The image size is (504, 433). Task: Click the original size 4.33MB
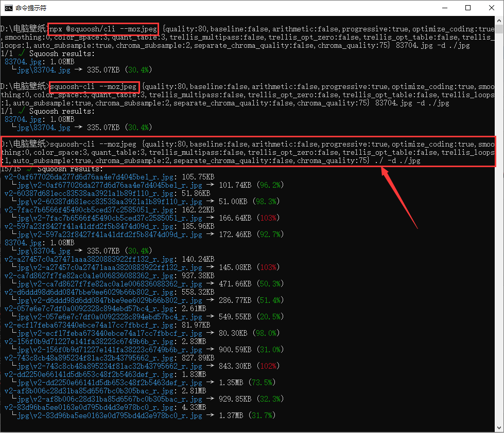[x=194, y=407]
